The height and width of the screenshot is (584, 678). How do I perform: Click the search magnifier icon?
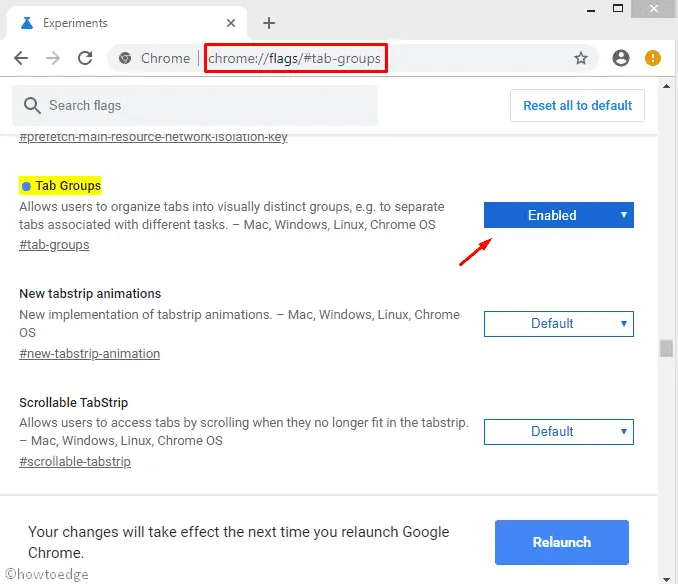click(32, 105)
